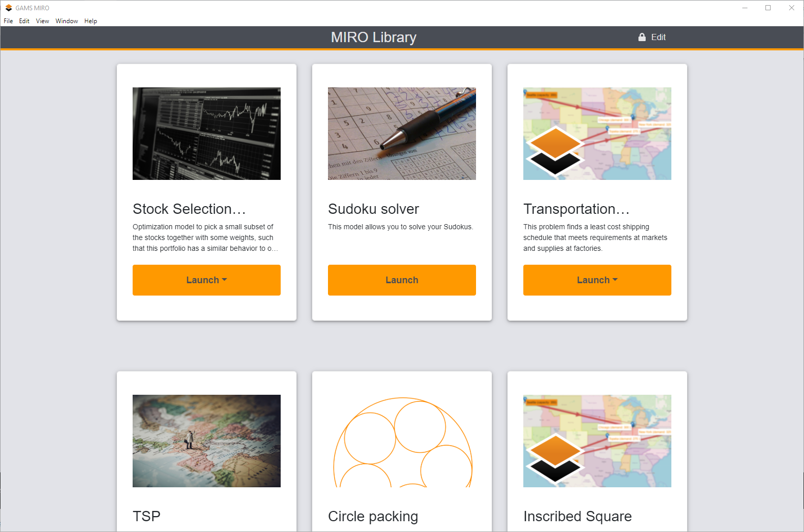Click the Sudoku puzzle thumbnail image
The image size is (804, 532).
[401, 134]
